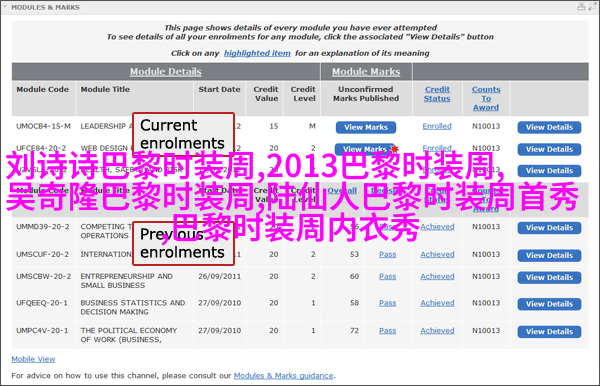600x386 pixels.
Task: View Details for UMMD39-20-2
Action: point(549,228)
